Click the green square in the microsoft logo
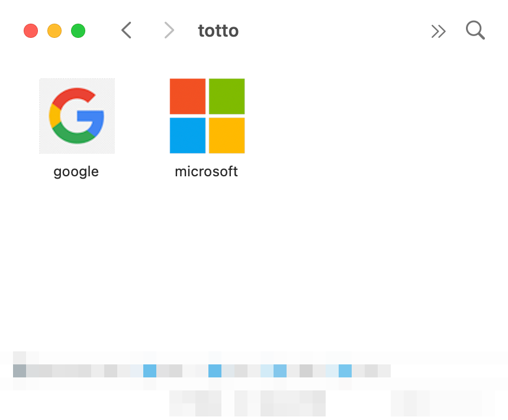The height and width of the screenshot is (420, 508). [x=227, y=96]
